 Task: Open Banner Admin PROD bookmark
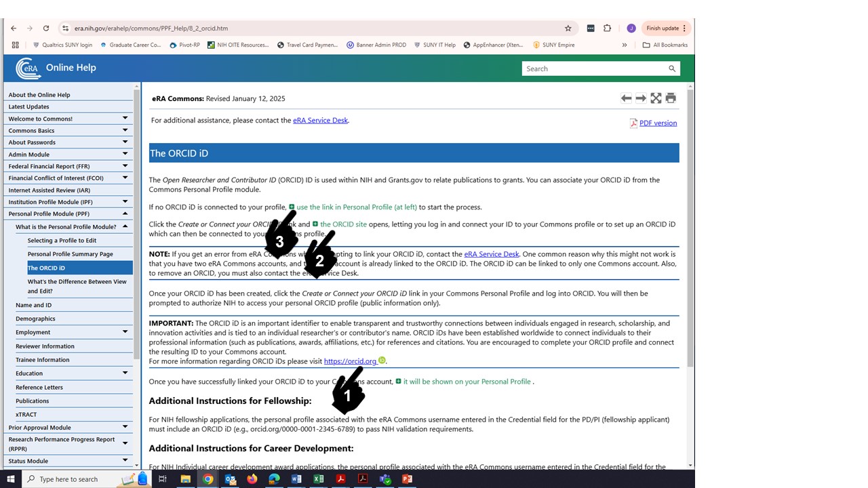(376, 45)
